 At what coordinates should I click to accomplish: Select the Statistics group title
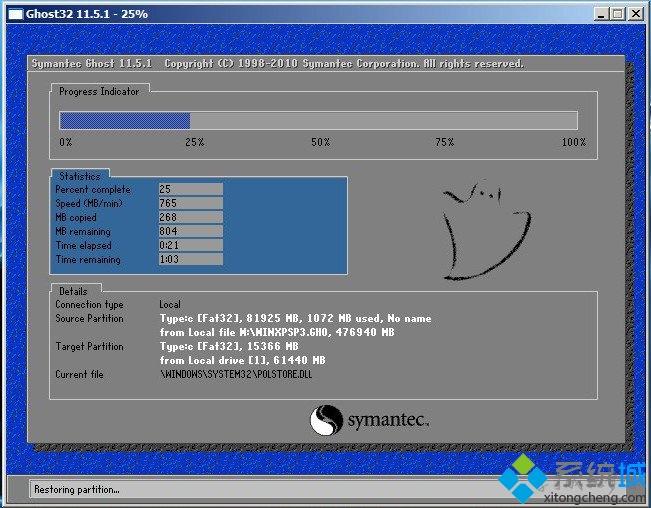click(80, 176)
